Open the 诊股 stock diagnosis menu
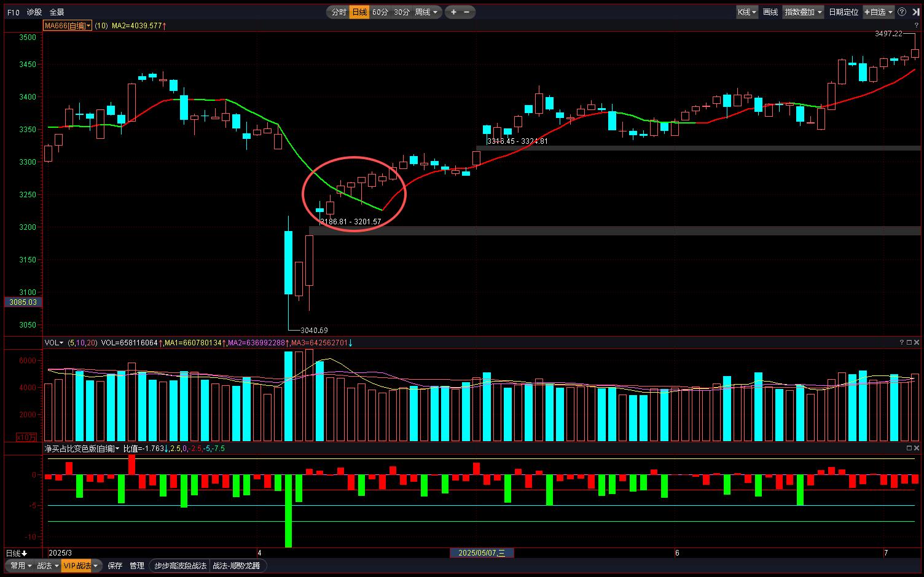Image resolution: width=924 pixels, height=577 pixels. (34, 12)
